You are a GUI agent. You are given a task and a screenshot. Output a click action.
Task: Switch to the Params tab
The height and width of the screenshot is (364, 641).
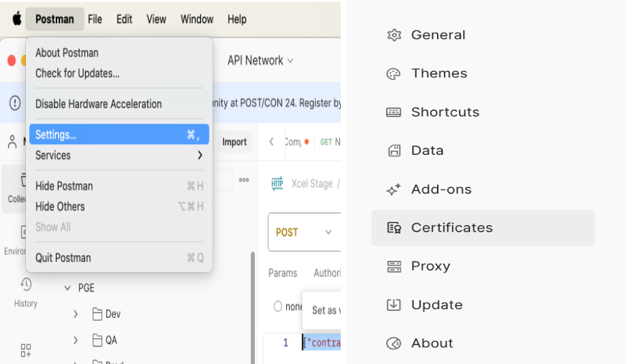point(283,273)
